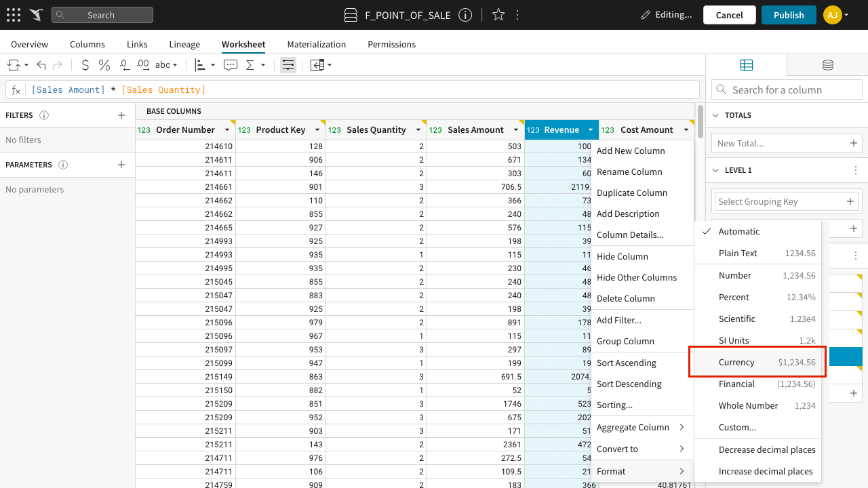Screen dimensions: 868x488
Task: Click the fx formula icon
Action: coord(16,90)
